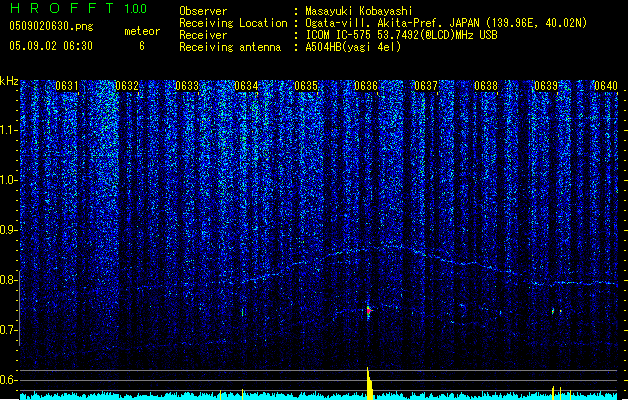Screen dimensions: 629x400
Task: Click the 0.9 kHz axis label
Action: coord(9,230)
